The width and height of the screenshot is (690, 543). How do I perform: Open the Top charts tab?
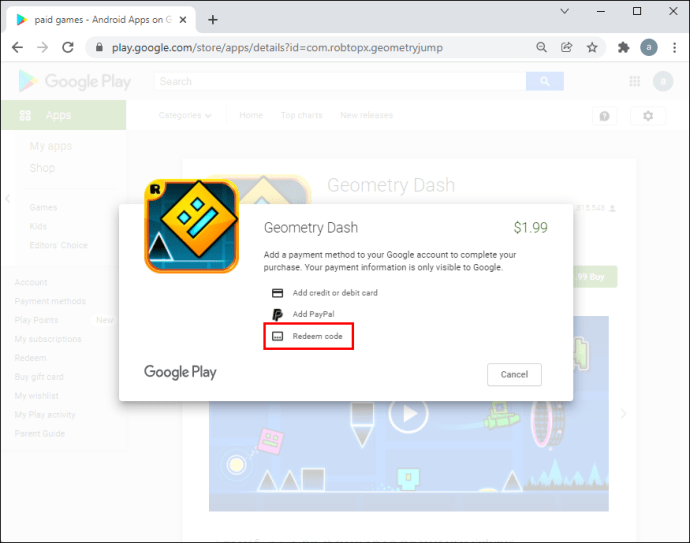pyautogui.click(x=301, y=115)
